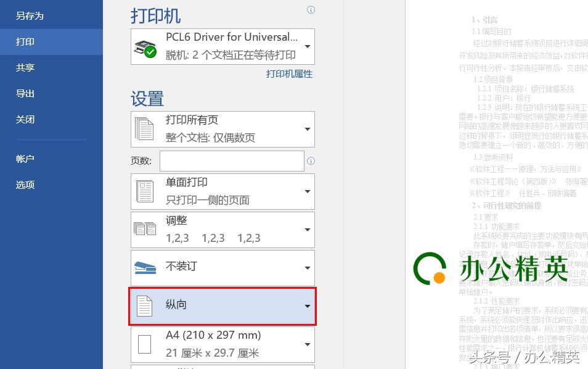Click the 打印机属性 link
Image resolution: width=588 pixels, height=369 pixels.
pos(289,73)
